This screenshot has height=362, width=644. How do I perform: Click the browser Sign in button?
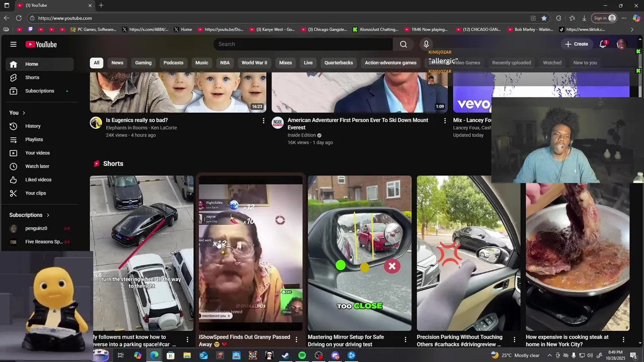[x=604, y=18]
